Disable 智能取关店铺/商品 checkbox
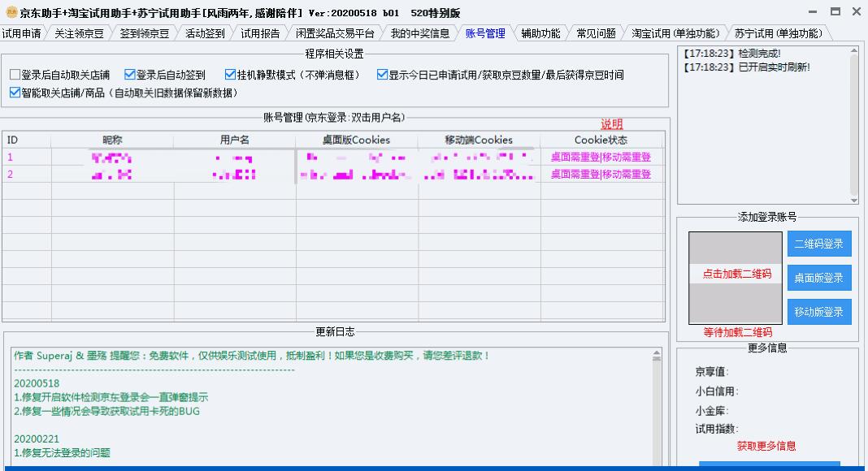 point(15,93)
